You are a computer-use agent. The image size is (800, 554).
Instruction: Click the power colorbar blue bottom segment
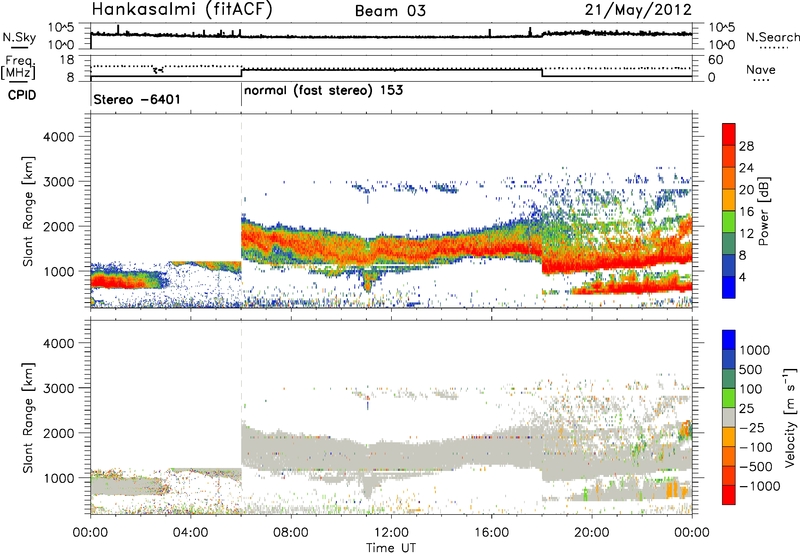729,288
